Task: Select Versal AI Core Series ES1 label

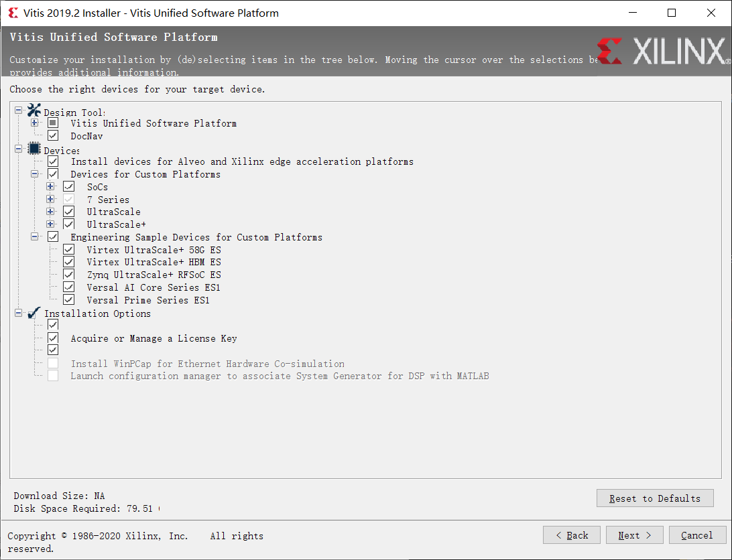Action: click(x=153, y=287)
